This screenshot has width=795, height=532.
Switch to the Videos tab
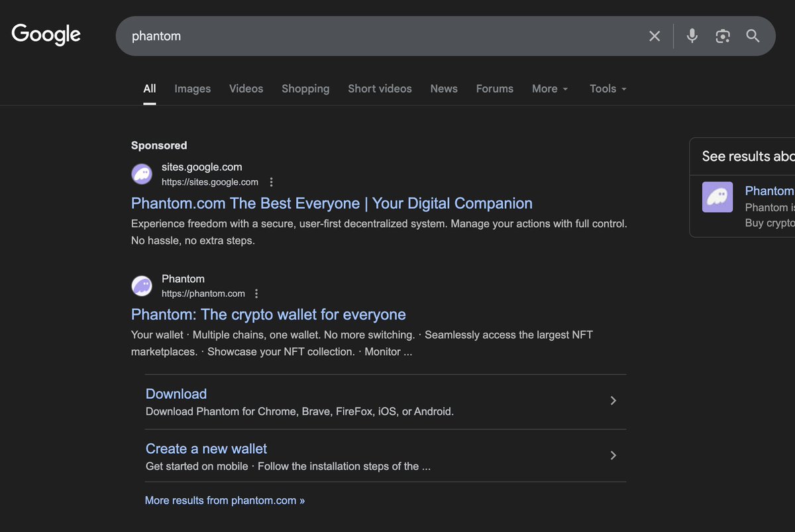click(x=246, y=89)
